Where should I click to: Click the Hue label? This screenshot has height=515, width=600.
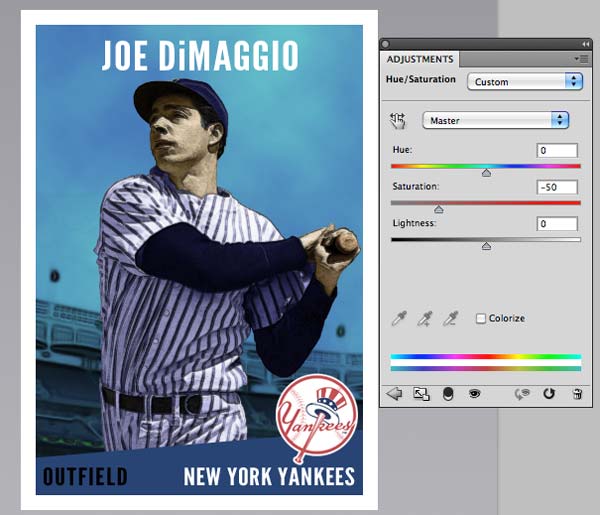click(x=402, y=150)
